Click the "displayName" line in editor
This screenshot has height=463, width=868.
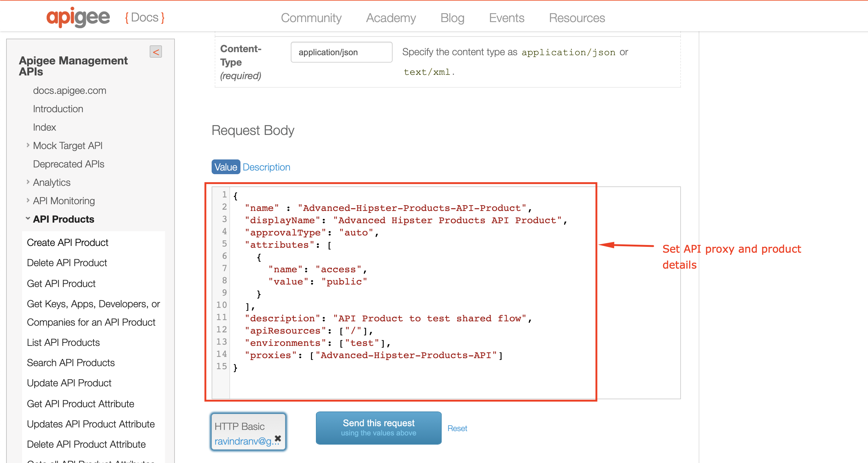pyautogui.click(x=406, y=220)
